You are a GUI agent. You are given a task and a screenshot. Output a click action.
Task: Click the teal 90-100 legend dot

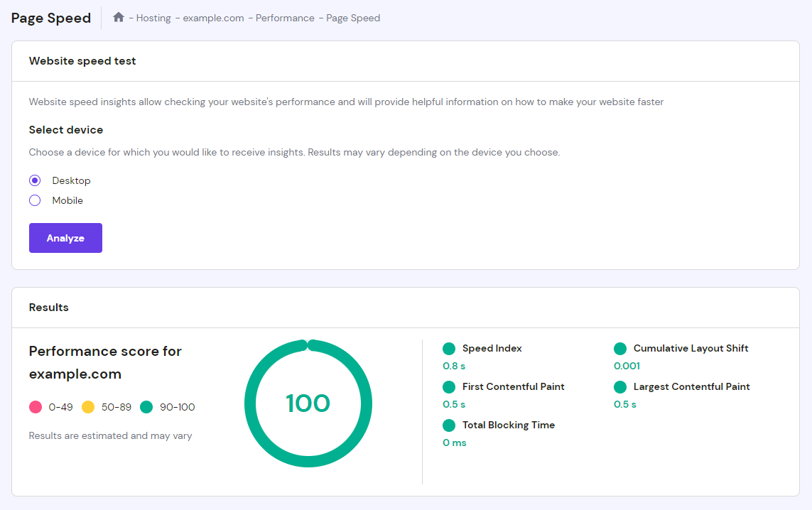[145, 406]
